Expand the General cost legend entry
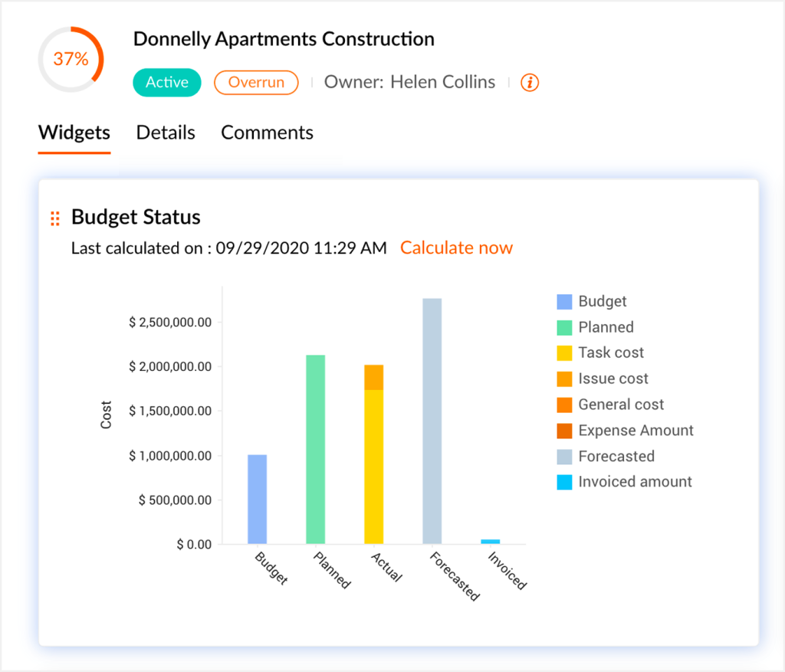 pyautogui.click(x=563, y=405)
